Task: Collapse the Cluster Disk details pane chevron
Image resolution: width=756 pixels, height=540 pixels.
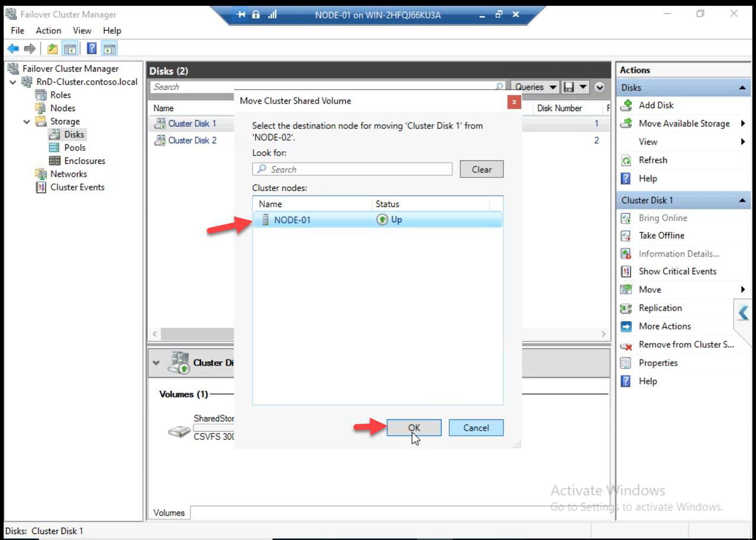Action: coord(156,363)
